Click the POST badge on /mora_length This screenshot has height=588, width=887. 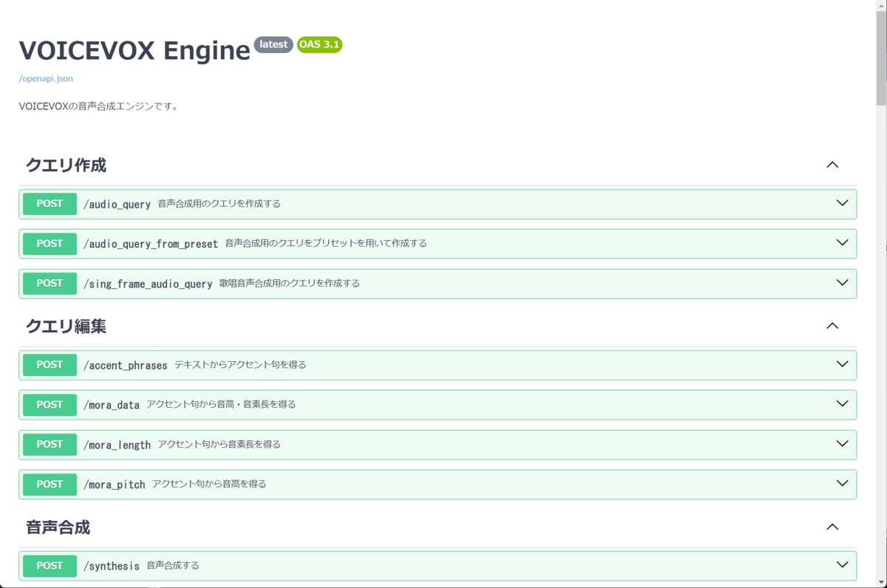(49, 444)
